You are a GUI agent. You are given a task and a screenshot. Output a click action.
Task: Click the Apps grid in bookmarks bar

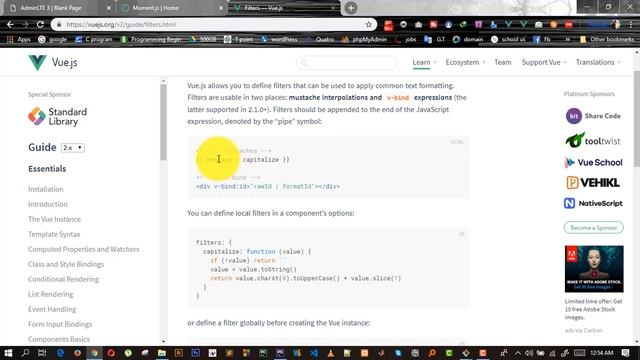(x=19, y=39)
